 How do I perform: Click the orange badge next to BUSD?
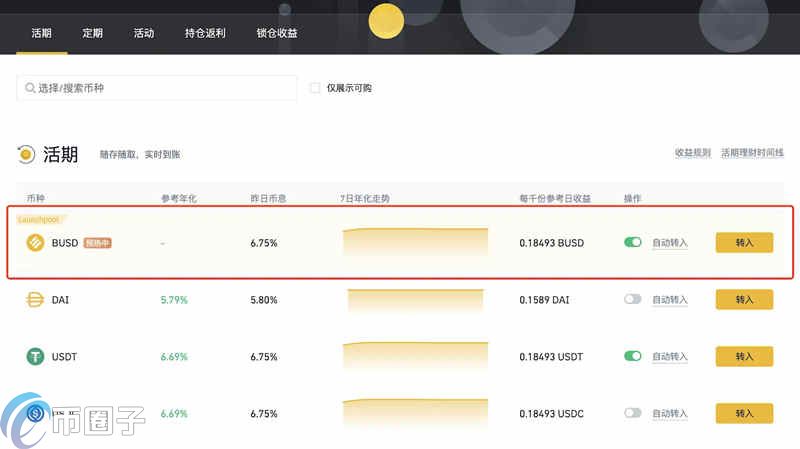97,243
